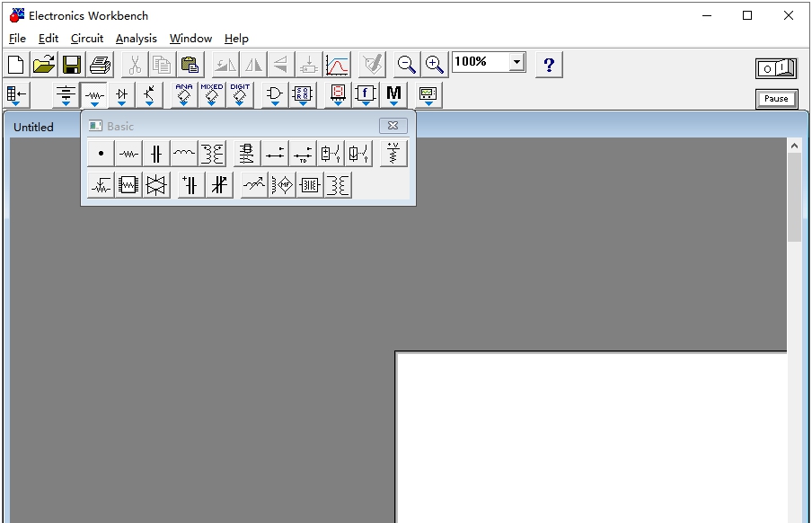Image resolution: width=812 pixels, height=523 pixels.
Task: Close the Basic parts palette
Action: coord(393,126)
